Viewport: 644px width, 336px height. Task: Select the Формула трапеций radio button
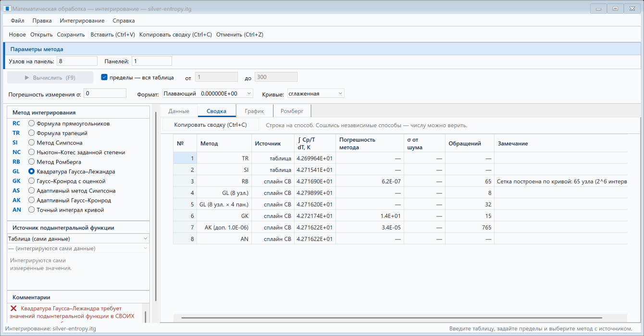(32, 133)
